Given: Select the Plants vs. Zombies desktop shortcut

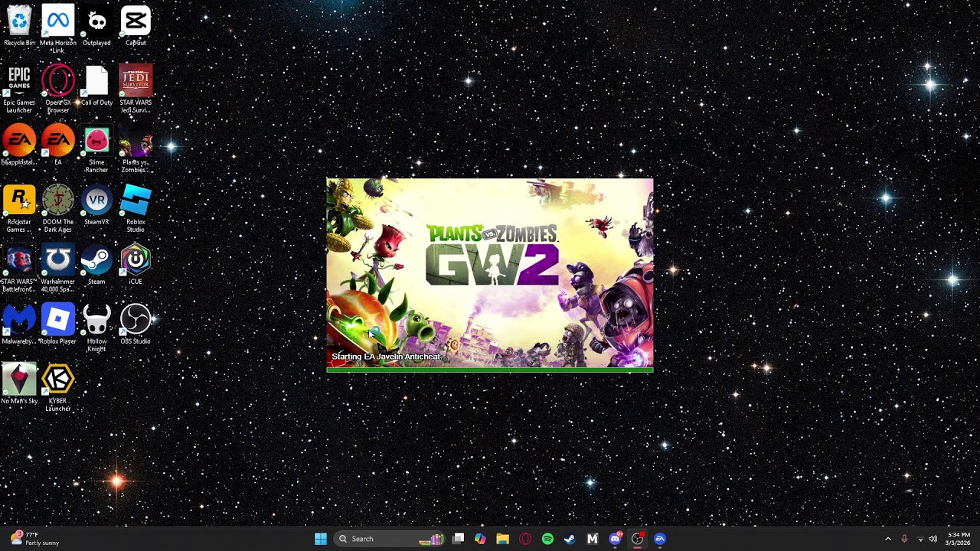Looking at the screenshot, I should (136, 149).
